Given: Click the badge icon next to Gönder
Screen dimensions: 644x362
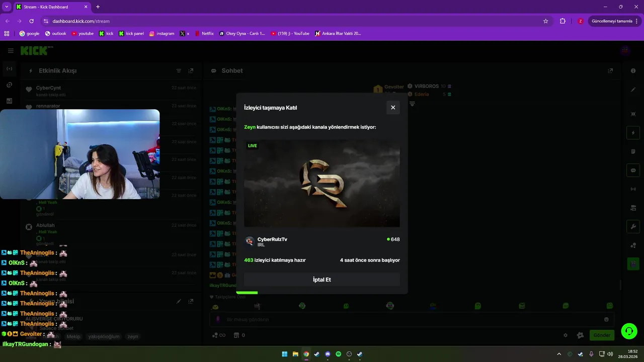Looking at the screenshot, I should (580, 335).
